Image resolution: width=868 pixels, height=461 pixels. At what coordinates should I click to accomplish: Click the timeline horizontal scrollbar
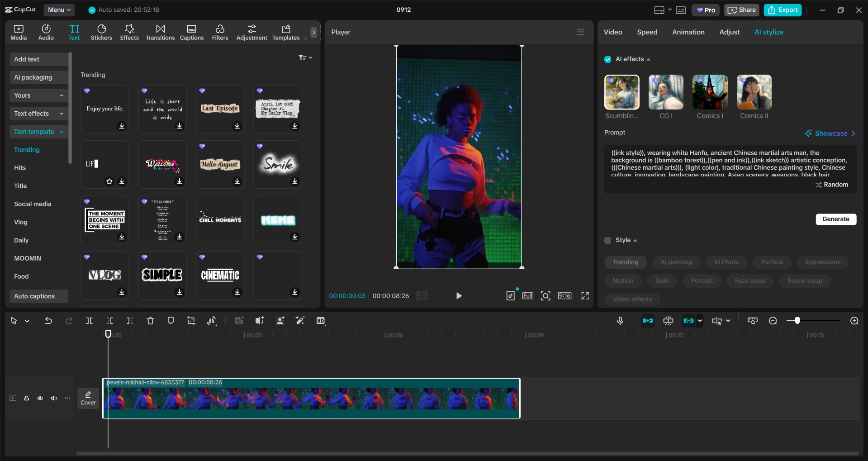coord(467,453)
